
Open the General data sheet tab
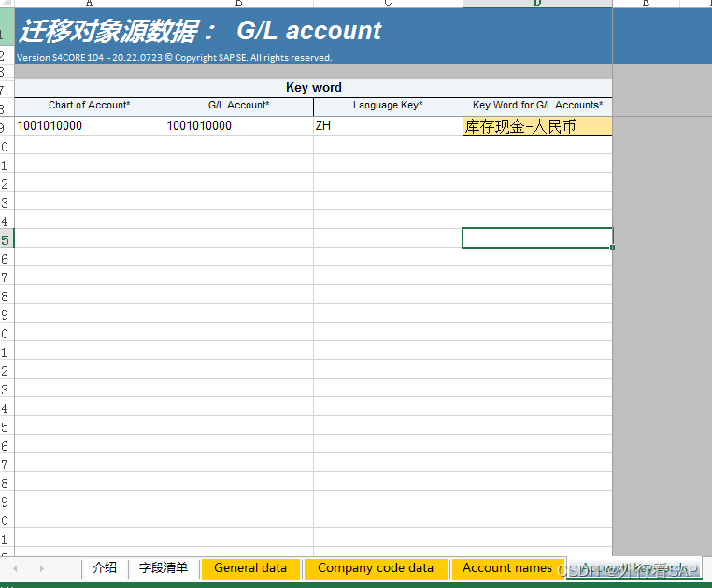(250, 568)
